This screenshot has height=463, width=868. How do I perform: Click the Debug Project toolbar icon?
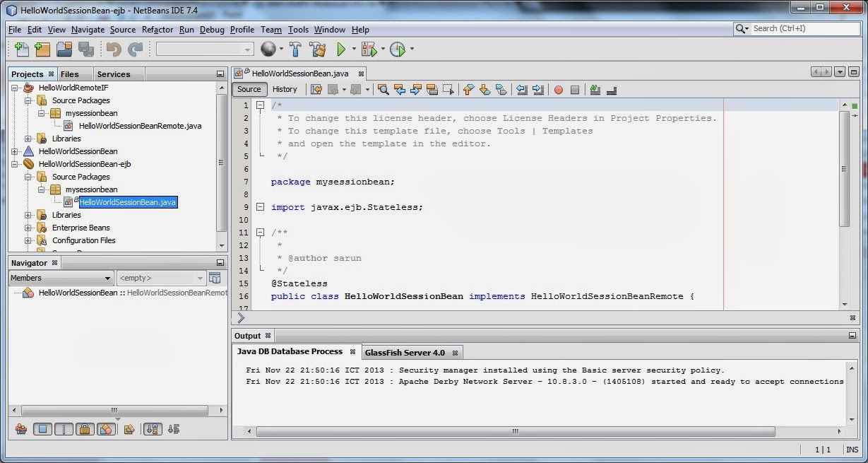click(x=368, y=49)
